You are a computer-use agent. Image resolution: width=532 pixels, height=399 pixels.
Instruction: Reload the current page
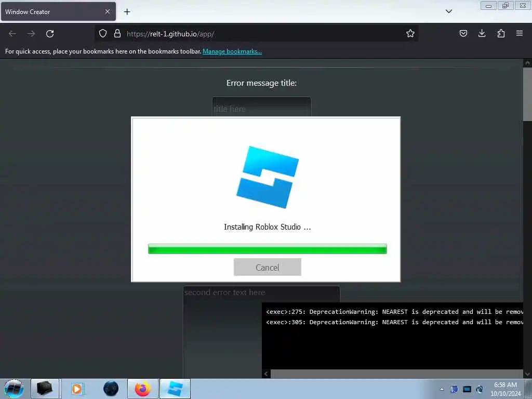[50, 34]
